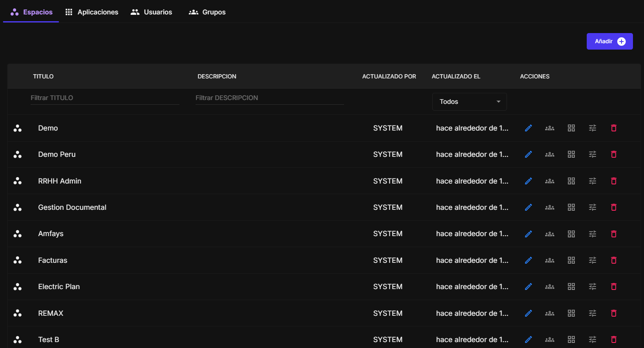Delete the RRHH Admin space

pos(613,181)
